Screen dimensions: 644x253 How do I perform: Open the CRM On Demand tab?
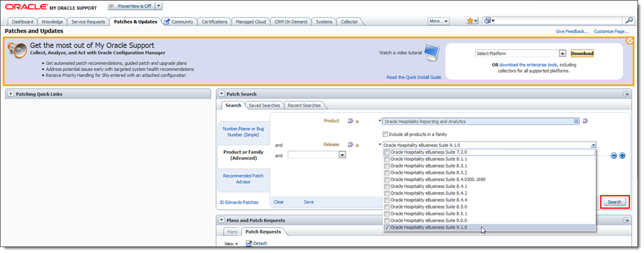point(291,21)
